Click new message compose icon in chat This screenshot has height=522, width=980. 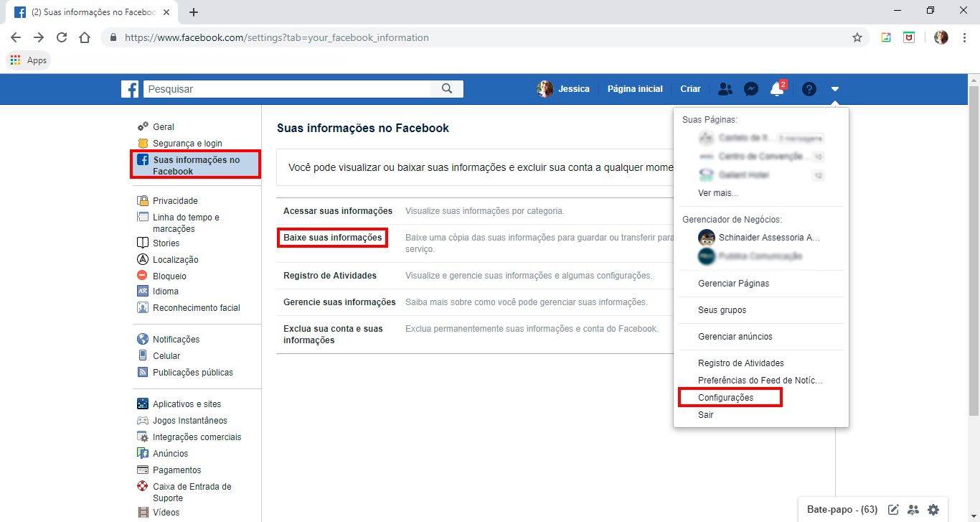(893, 510)
